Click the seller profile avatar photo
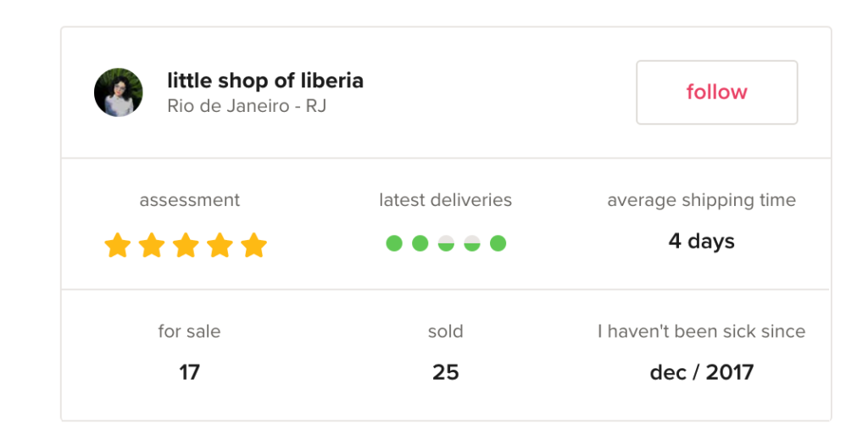 pyautogui.click(x=118, y=92)
